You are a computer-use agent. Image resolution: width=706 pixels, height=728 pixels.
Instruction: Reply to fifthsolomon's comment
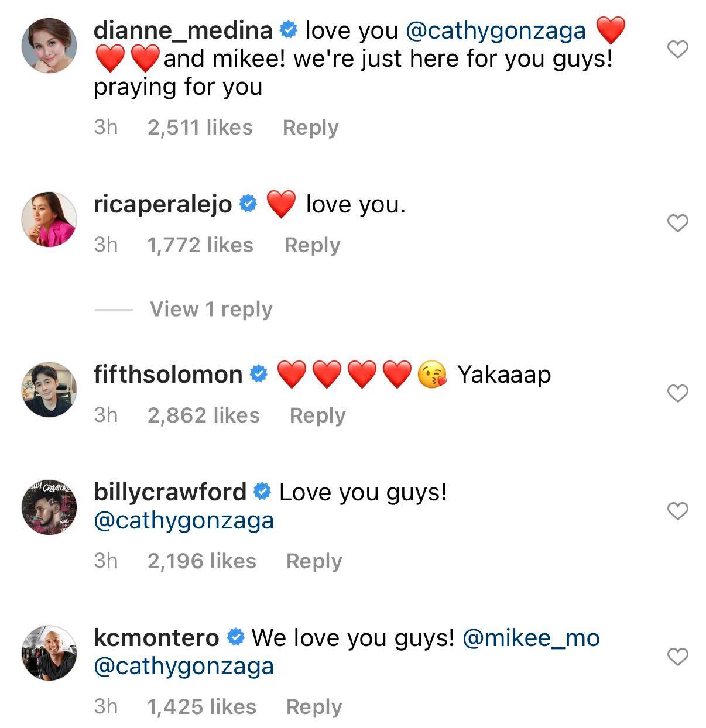pyautogui.click(x=317, y=415)
